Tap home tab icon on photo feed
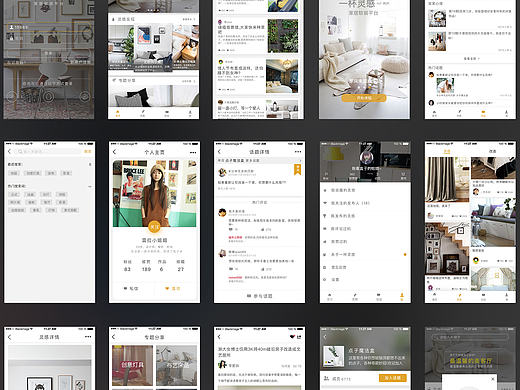This screenshot has height=390, width=520. [434, 297]
